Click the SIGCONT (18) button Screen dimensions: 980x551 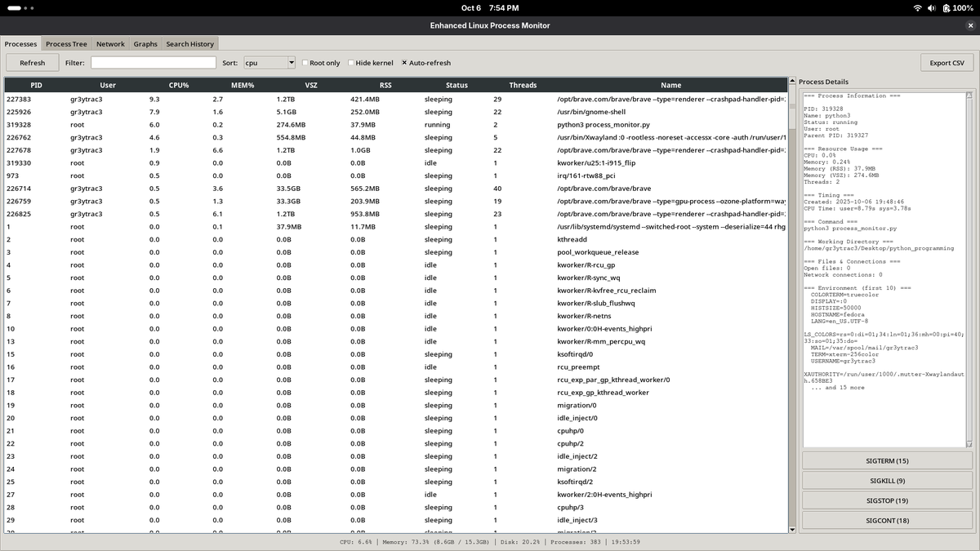point(888,521)
